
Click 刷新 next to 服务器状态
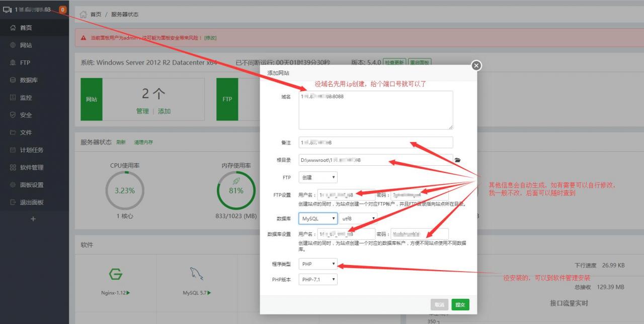(x=121, y=143)
